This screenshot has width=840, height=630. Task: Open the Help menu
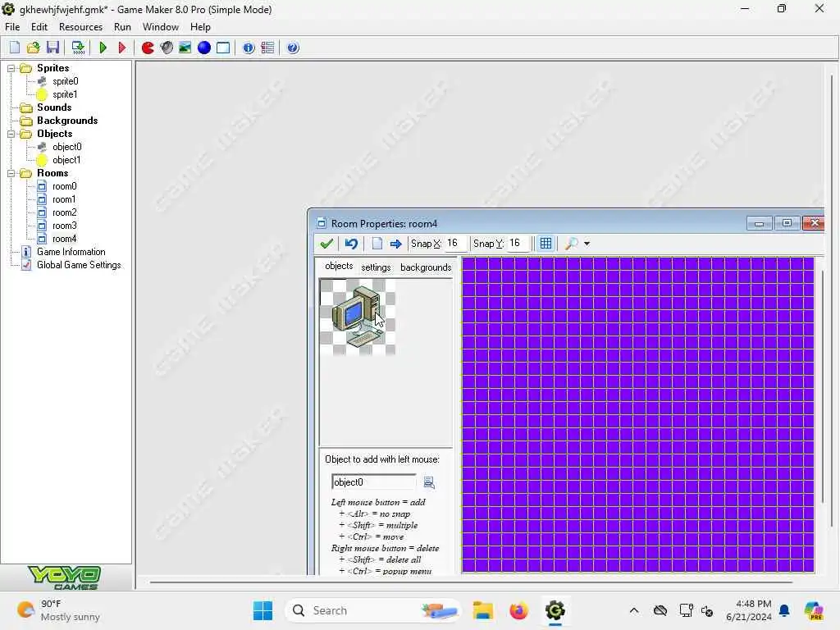200,27
